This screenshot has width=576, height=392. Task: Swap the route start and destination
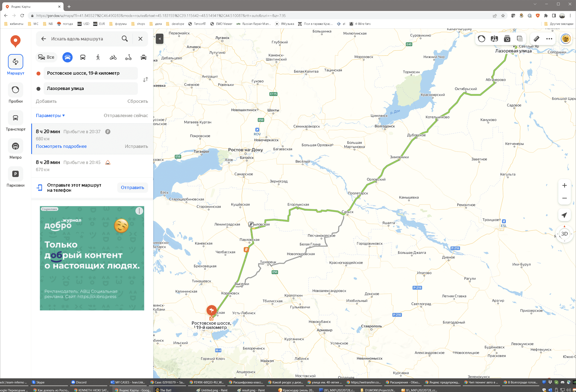145,80
